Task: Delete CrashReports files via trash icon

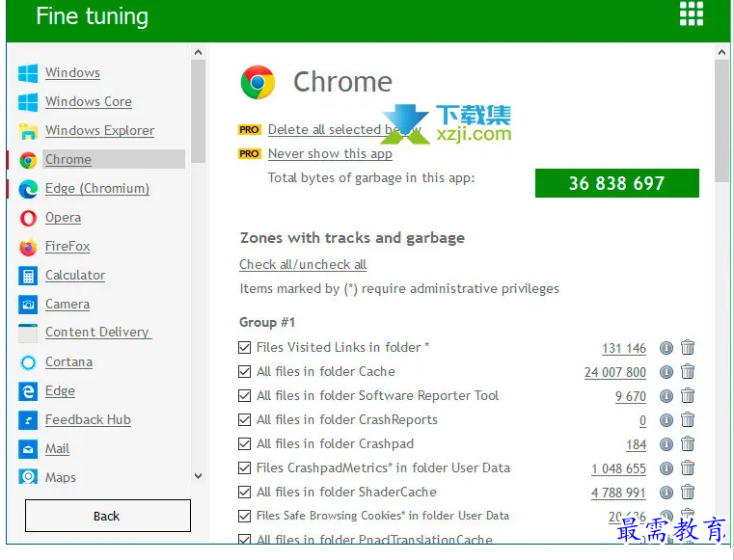Action: 688,419
